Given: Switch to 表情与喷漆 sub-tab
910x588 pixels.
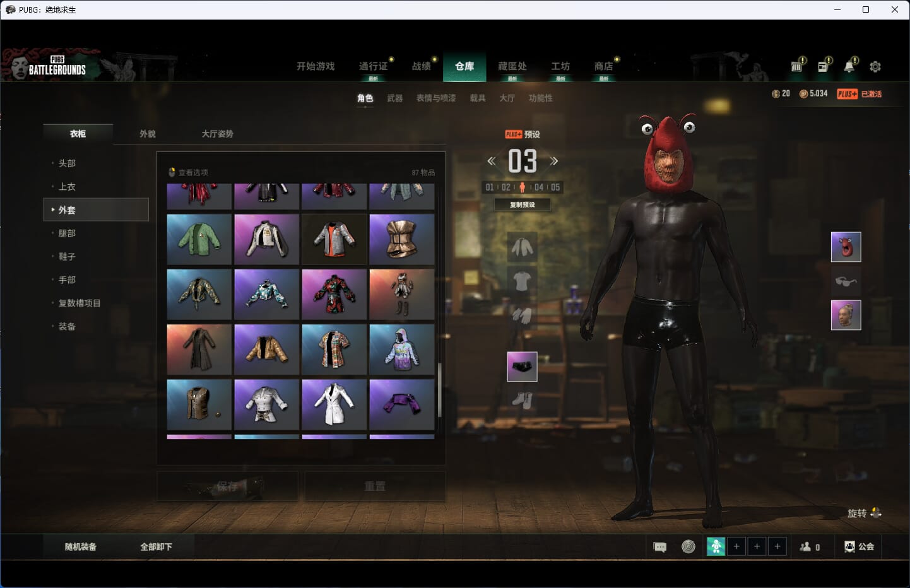Looking at the screenshot, I should (x=436, y=98).
